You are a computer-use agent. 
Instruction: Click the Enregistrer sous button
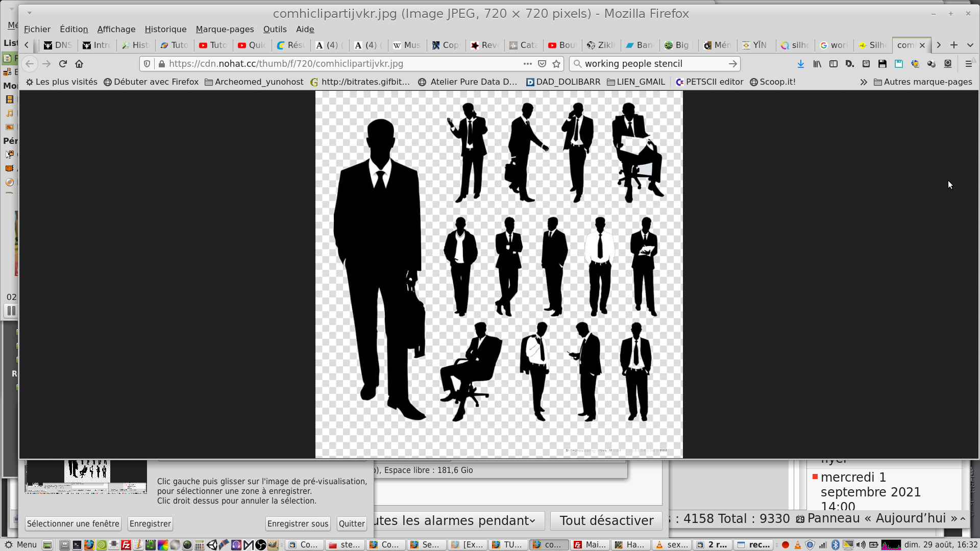298,523
